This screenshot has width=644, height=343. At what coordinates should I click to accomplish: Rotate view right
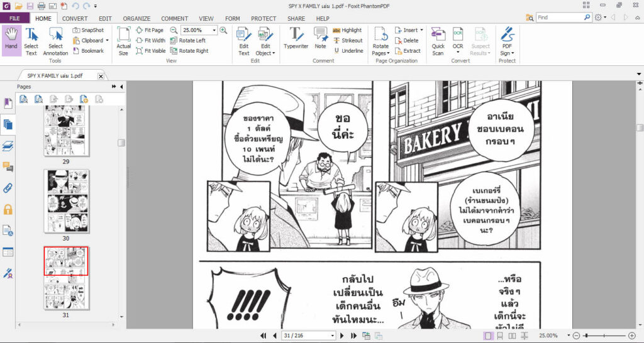[x=189, y=51]
